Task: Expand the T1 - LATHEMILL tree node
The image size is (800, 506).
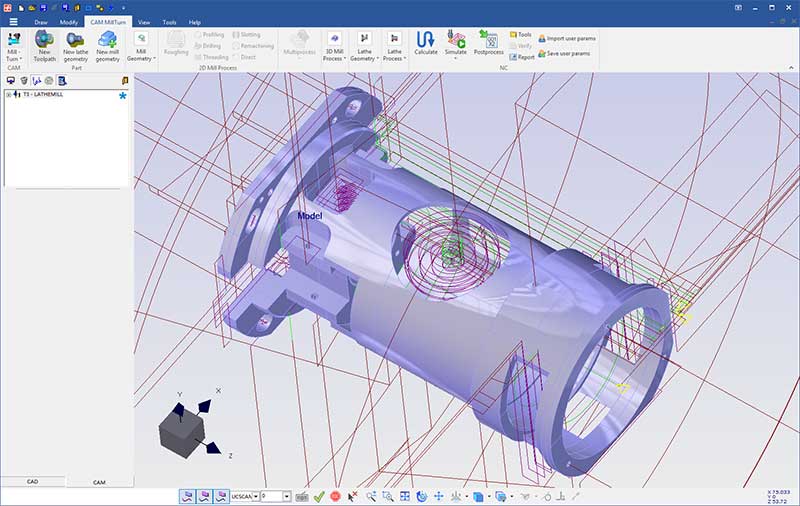Action: tap(8, 95)
